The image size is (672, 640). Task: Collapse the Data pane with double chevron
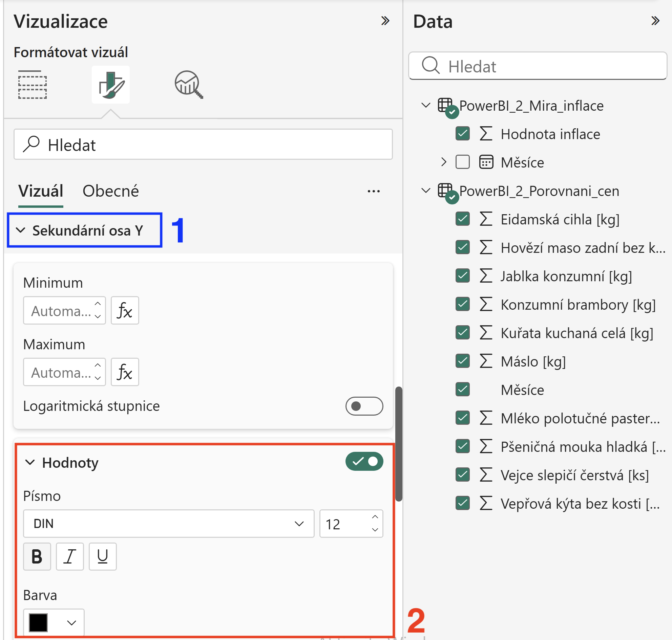coord(655,21)
